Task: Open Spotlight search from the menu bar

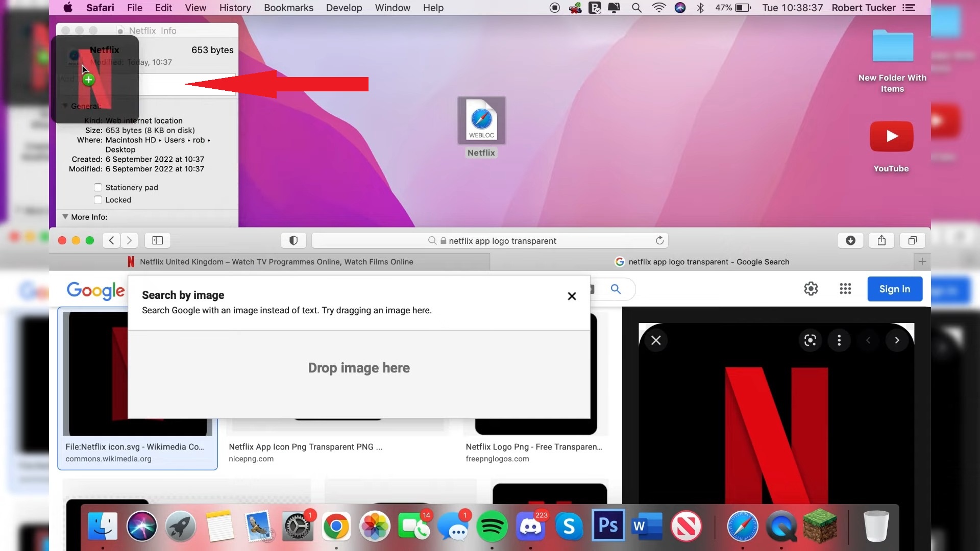Action: (636, 8)
